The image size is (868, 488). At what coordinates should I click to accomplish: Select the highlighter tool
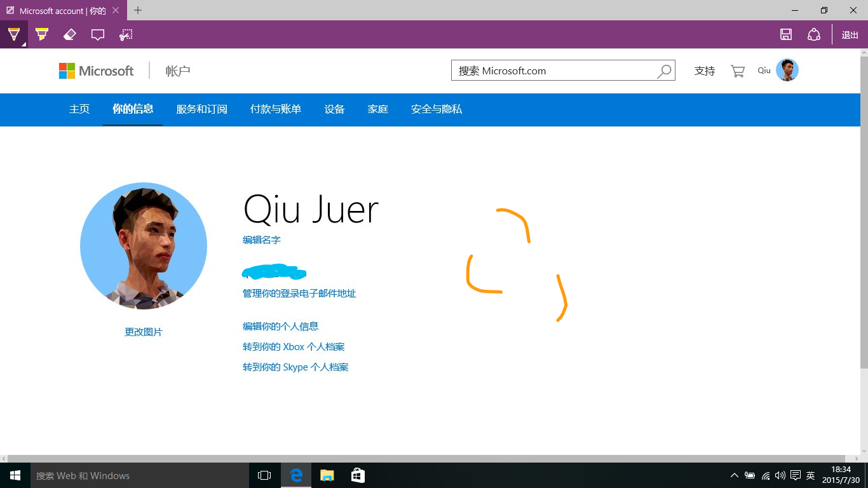pos(42,33)
